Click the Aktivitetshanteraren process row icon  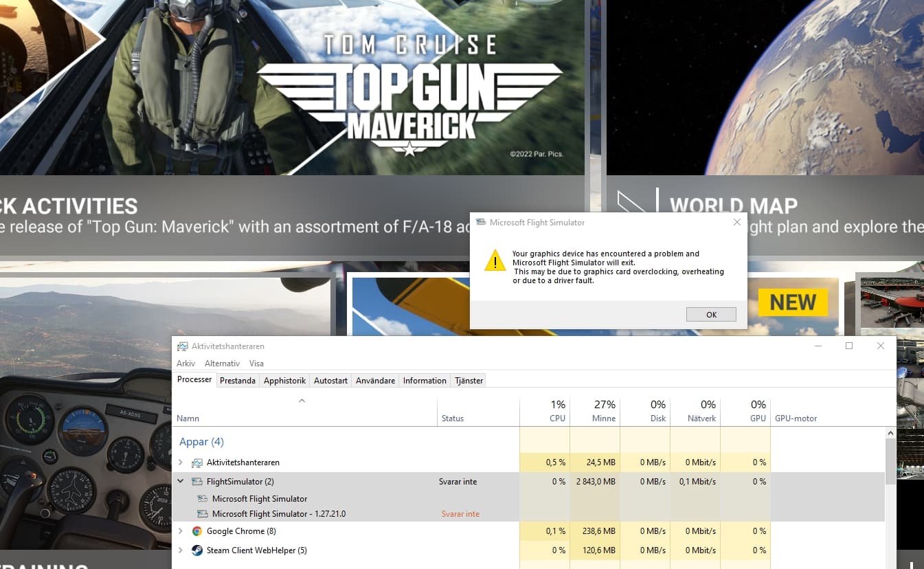[x=197, y=462]
